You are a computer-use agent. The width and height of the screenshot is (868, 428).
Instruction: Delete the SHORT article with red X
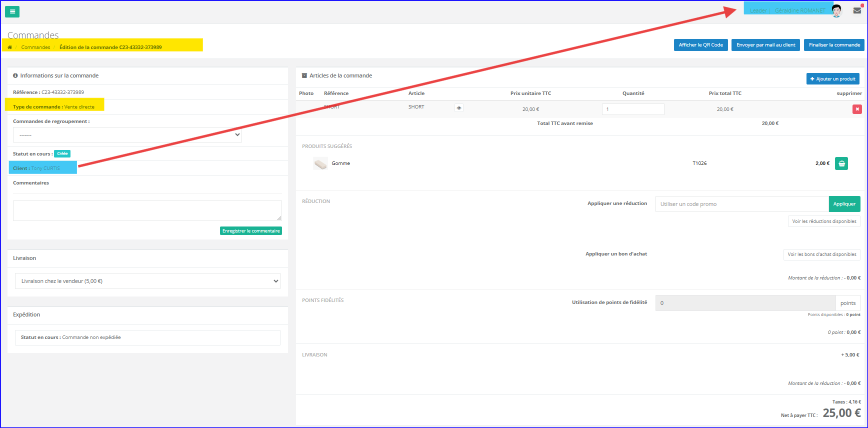[857, 109]
